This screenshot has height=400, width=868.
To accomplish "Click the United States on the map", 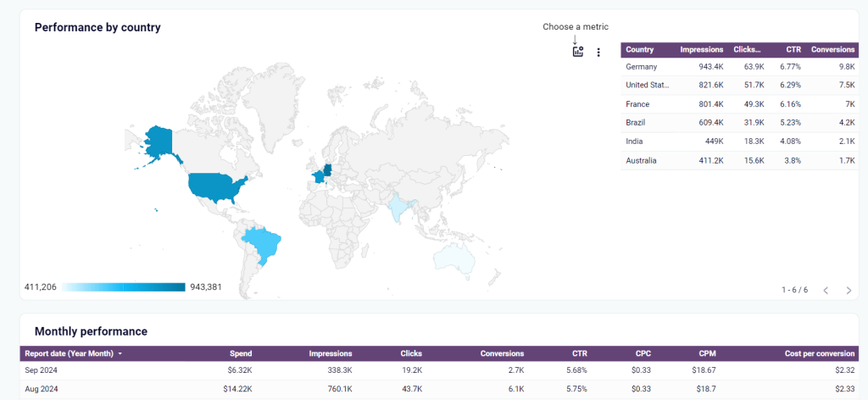I will point(214,187).
